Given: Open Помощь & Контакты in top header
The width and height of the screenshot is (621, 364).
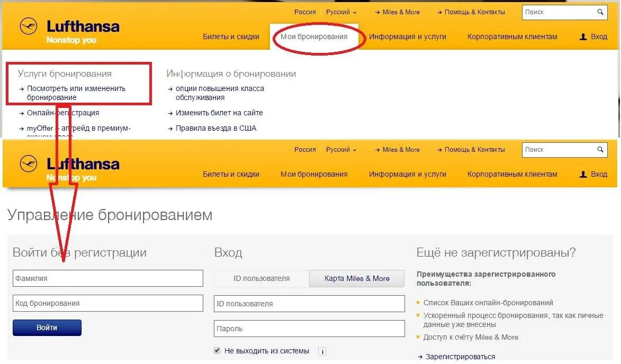Looking at the screenshot, I should pos(474,12).
